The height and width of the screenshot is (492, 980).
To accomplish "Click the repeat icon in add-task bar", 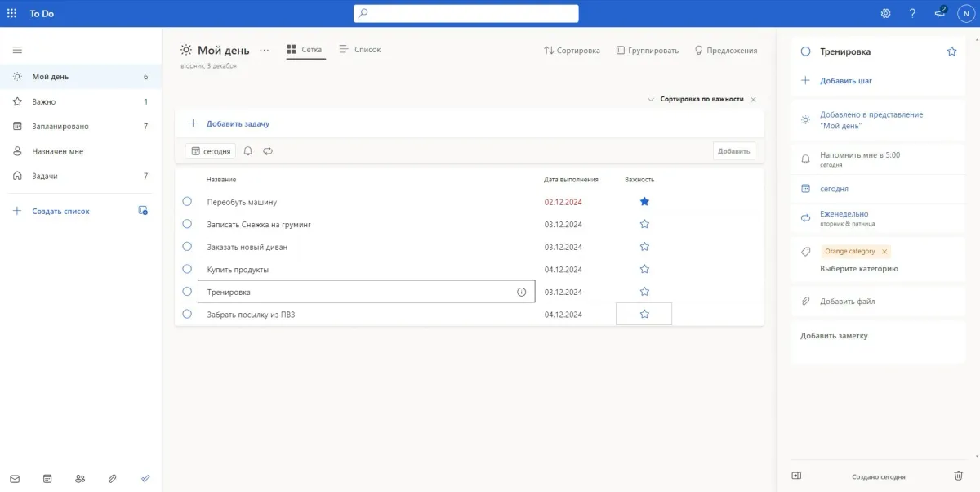I will (x=268, y=151).
